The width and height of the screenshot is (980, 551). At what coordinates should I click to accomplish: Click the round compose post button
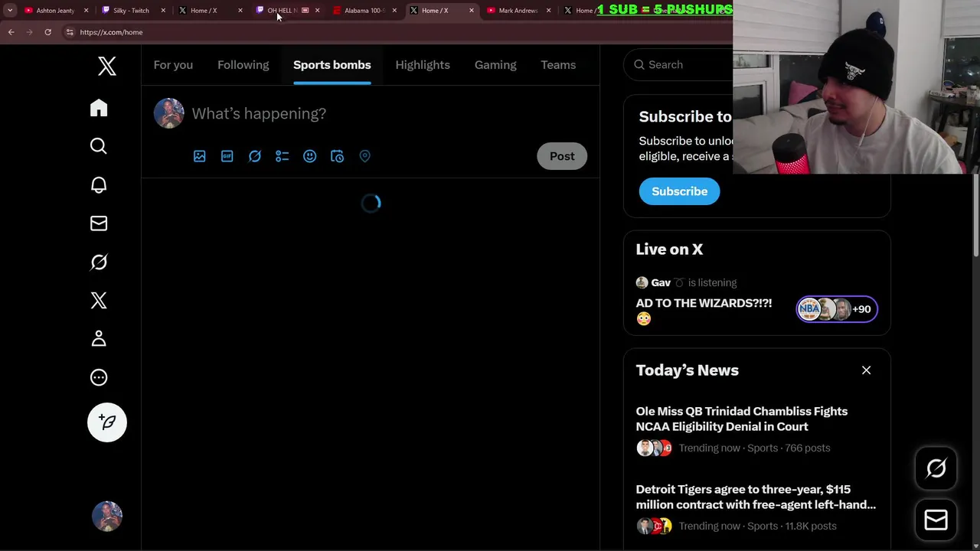pos(107,422)
